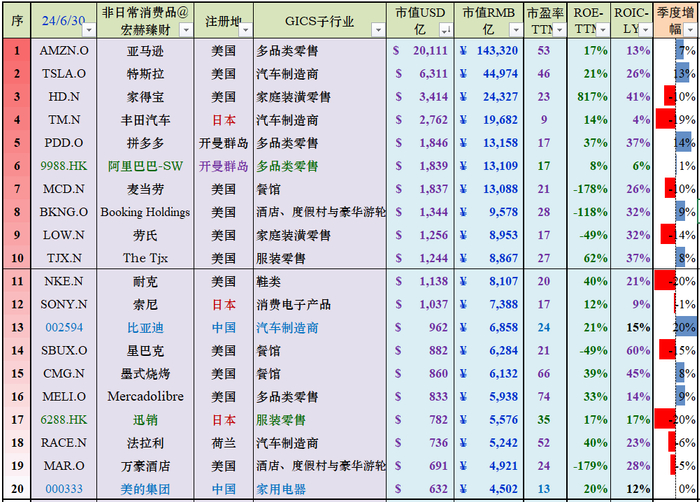Select ticker cell 6288.HK

(x=64, y=419)
